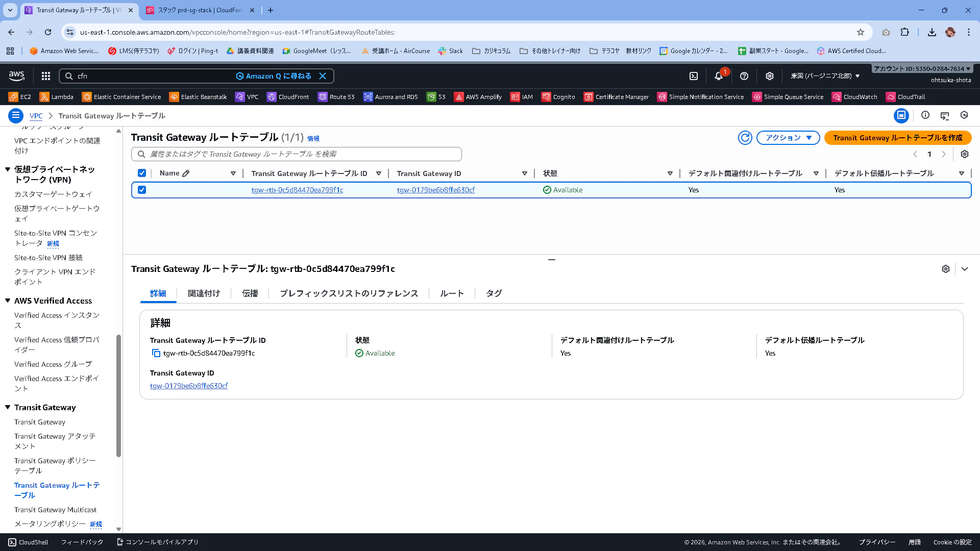Clear the cfn search with X icon
Image resolution: width=980 pixels, height=551 pixels.
(323, 76)
